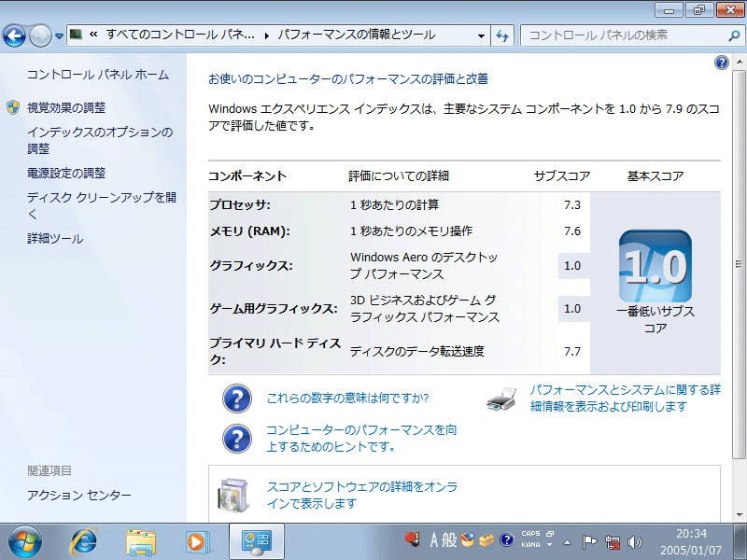Open Action Center flag in the tray
This screenshot has height=560, width=747.
[589, 542]
